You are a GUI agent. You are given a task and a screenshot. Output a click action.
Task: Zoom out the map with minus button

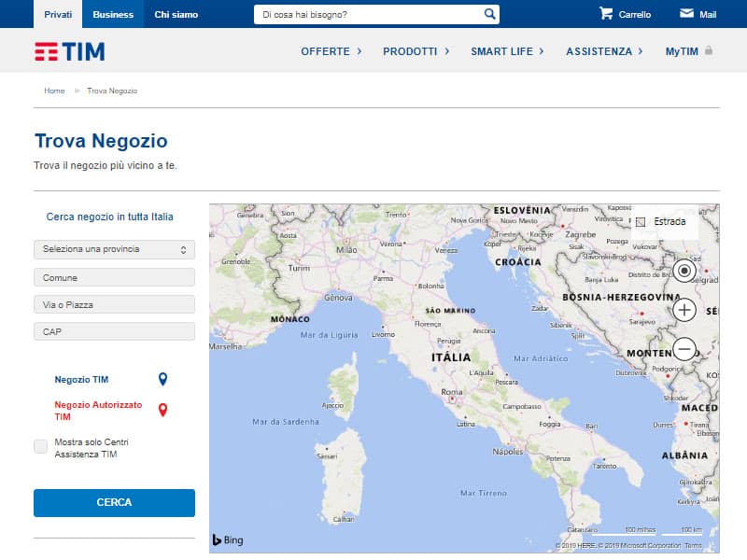click(684, 349)
